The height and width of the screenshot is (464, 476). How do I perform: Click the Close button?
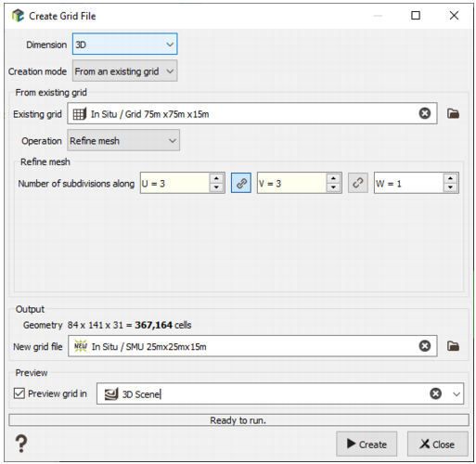(437, 444)
